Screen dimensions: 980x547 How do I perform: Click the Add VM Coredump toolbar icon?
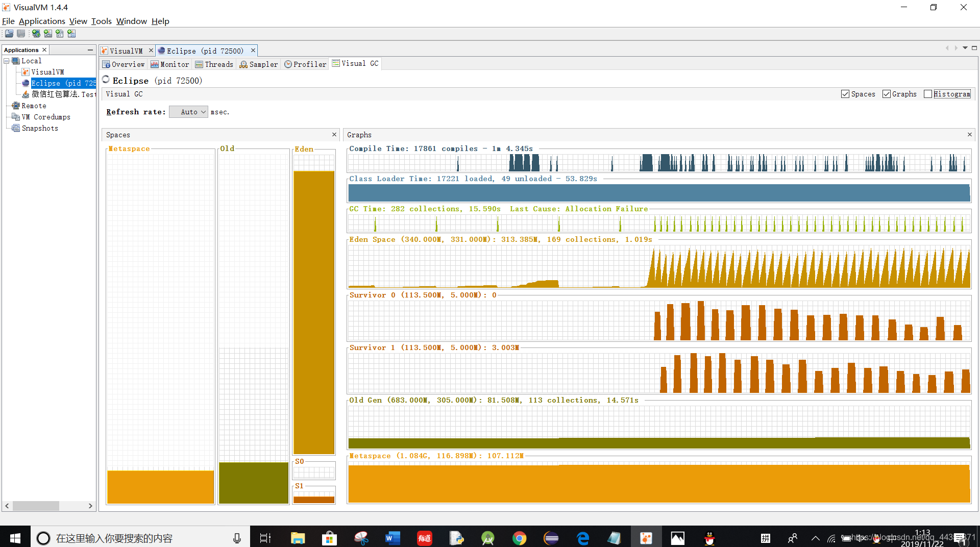tap(60, 34)
